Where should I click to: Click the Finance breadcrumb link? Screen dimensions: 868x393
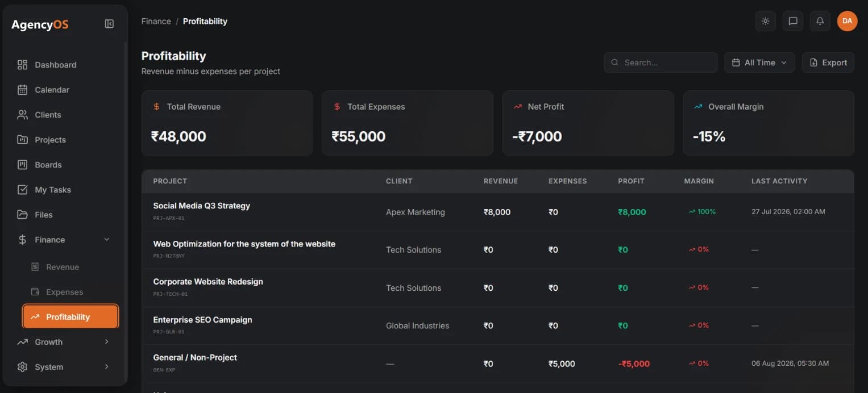tap(156, 21)
